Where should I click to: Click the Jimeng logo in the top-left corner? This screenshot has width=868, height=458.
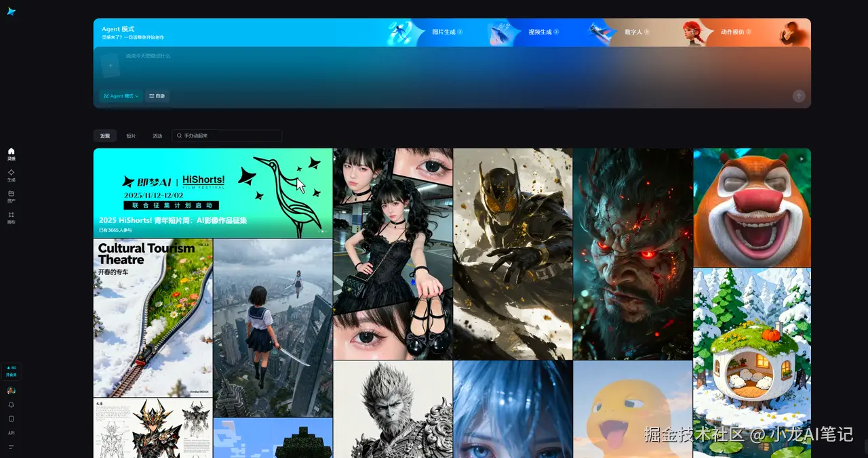11,12
